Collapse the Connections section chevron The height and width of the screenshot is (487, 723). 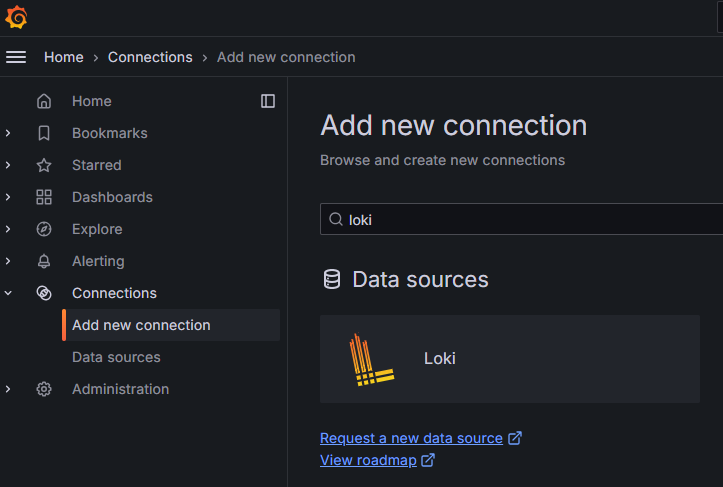coord(8,293)
